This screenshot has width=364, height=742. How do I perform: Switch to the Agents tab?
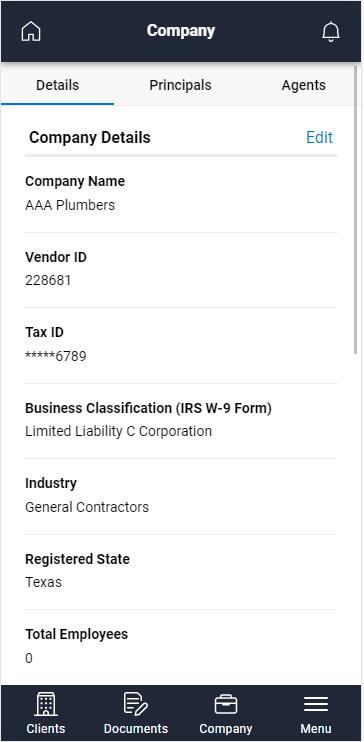coord(303,85)
